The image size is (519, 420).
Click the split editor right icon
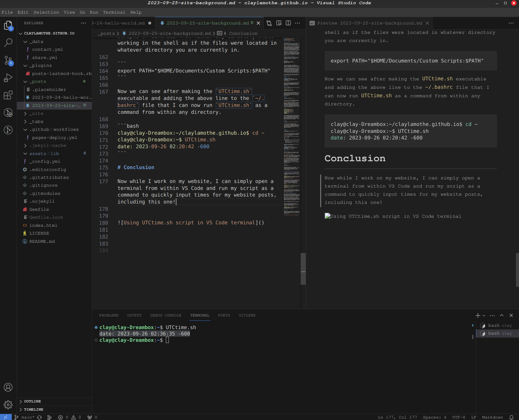[x=288, y=23]
